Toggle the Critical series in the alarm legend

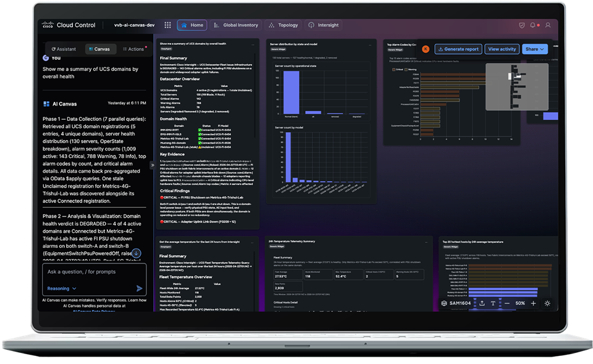click(x=397, y=70)
